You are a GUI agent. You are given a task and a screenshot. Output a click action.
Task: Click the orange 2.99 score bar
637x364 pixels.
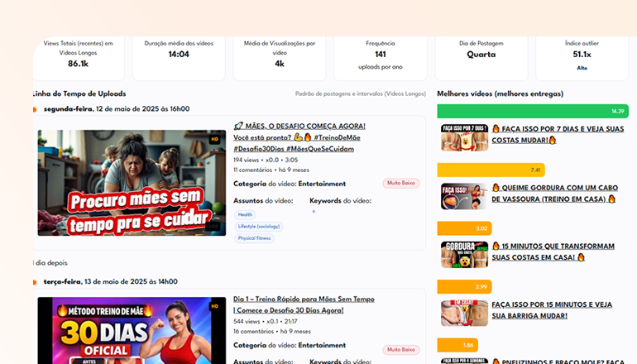464,286
